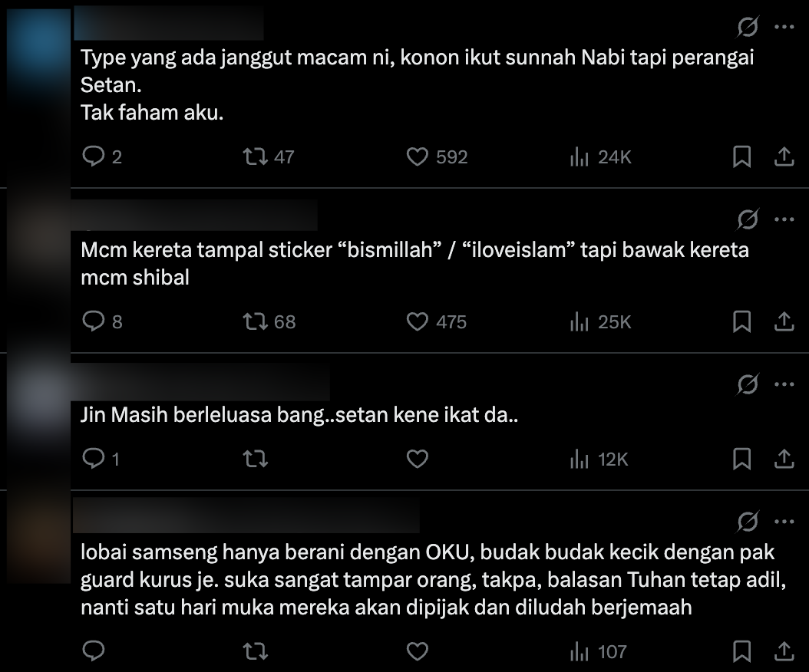The height and width of the screenshot is (672, 809).
Task: Click Grok icon on the janggut tweet
Action: coord(748,28)
